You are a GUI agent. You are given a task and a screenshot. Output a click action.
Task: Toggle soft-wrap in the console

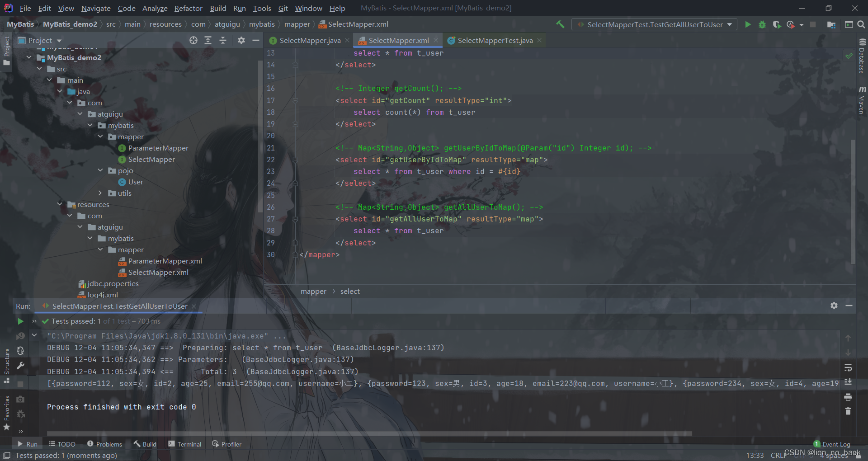848,367
